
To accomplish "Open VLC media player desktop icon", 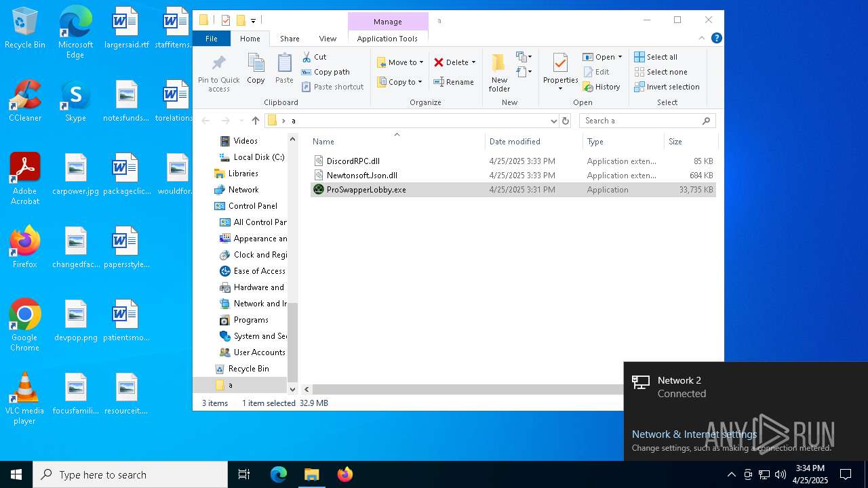I will pyautogui.click(x=25, y=399).
